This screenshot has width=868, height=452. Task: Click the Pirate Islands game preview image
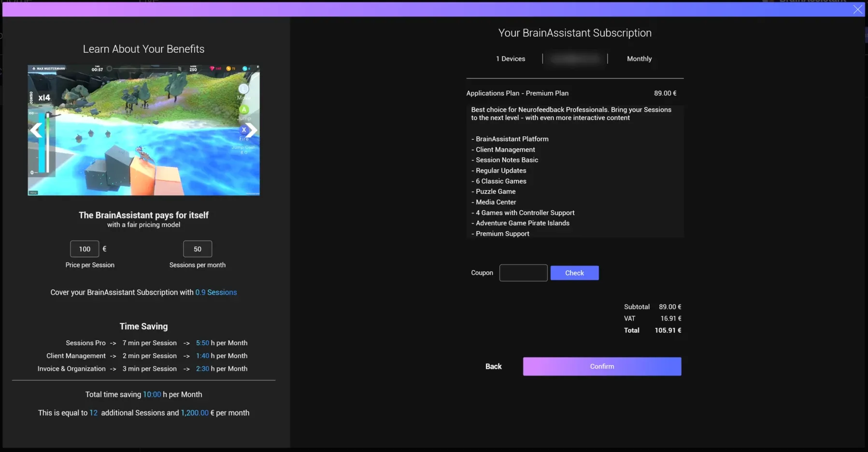pos(143,130)
